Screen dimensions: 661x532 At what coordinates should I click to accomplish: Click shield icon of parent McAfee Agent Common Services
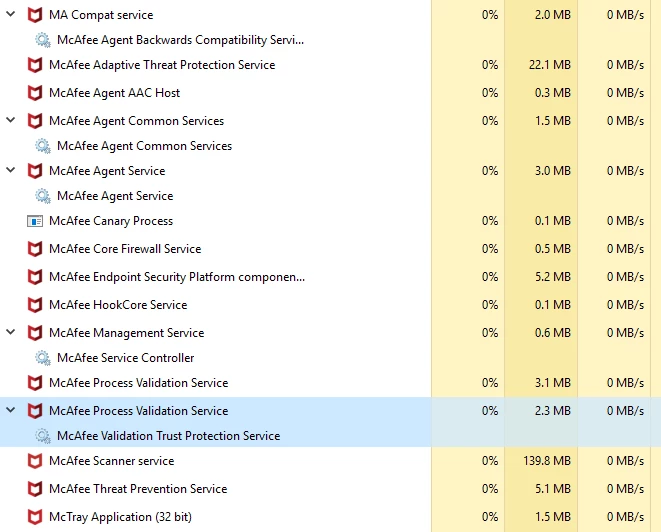tap(35, 121)
